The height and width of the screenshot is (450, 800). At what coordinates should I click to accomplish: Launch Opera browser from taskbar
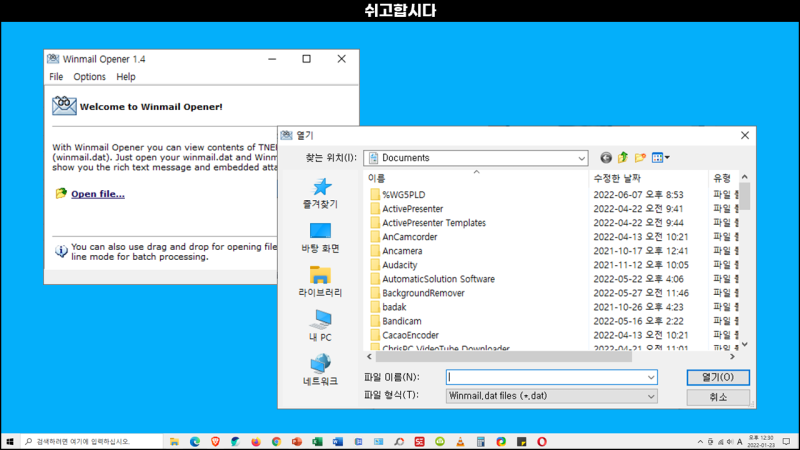point(542,441)
